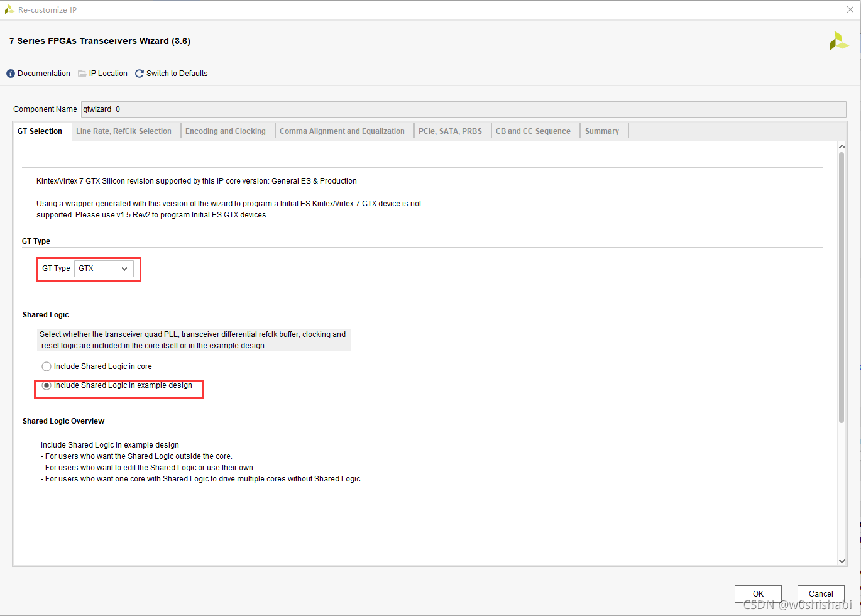Click the Shared Logic section heading

(46, 315)
